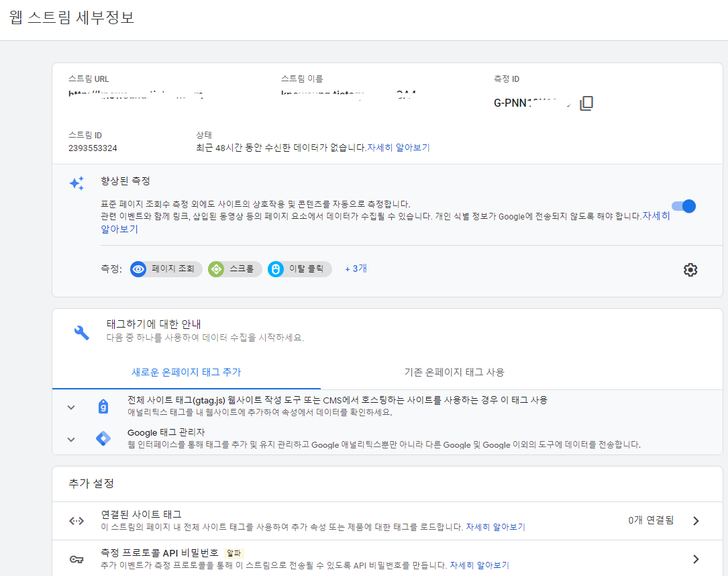The width and height of the screenshot is (728, 576).
Task: Click the 페이지 조회 eye icon chip
Action: pos(166,269)
